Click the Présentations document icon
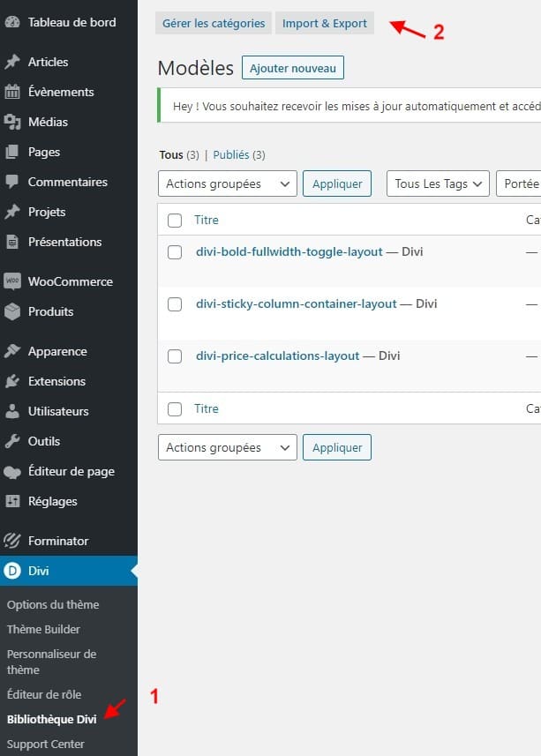The height and width of the screenshot is (756, 541). tap(12, 242)
